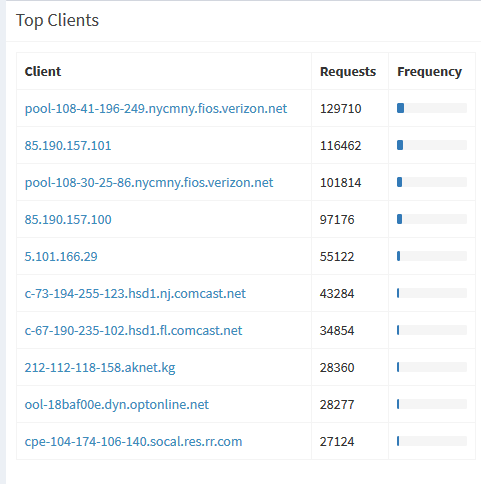Click the frequency bar in the 27124 row
Image resolution: width=481 pixels, height=484 pixels.
click(432, 441)
